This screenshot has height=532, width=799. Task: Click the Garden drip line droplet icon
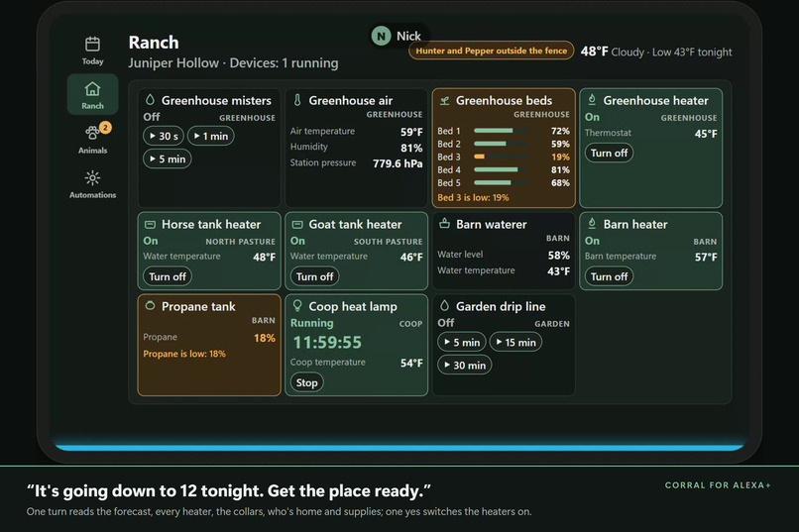tap(444, 305)
